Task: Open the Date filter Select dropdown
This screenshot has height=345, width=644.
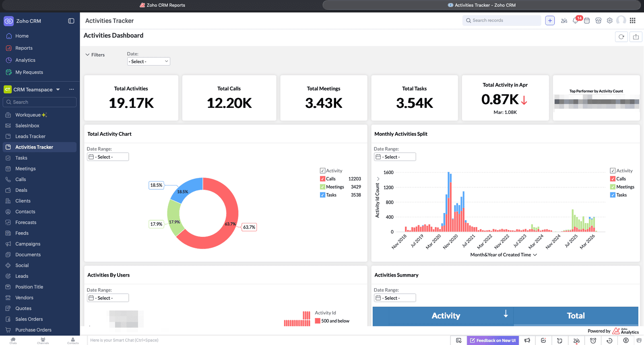Action: point(149,62)
